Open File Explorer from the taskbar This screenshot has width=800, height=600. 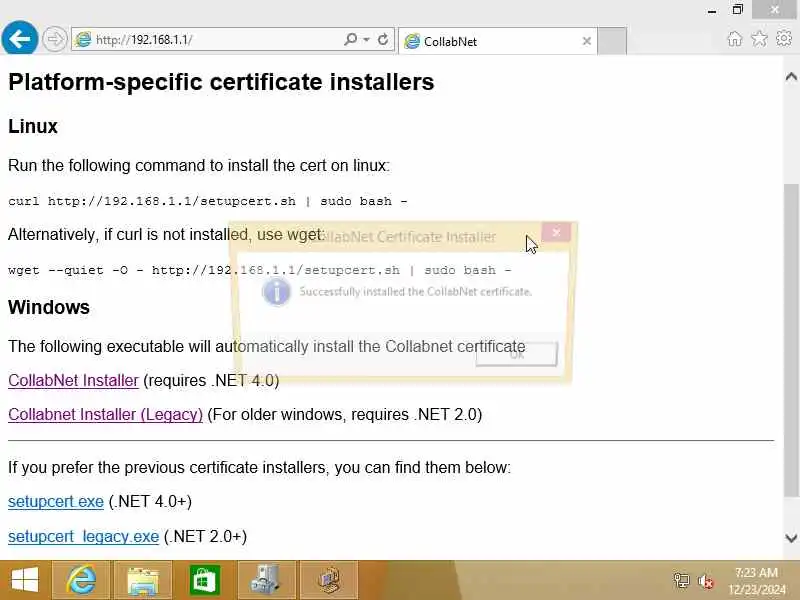(143, 580)
